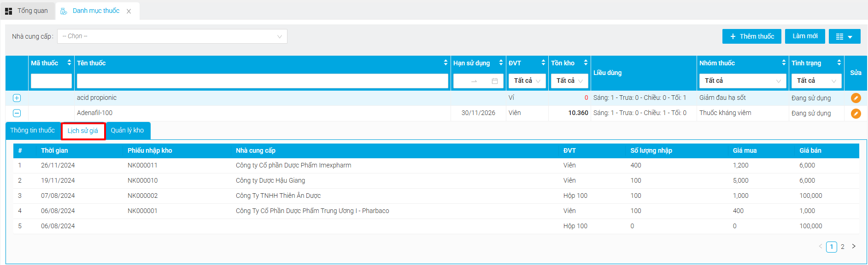Click supplier Công ty Dược Hậu Giang
868x265 pixels.
(x=270, y=180)
